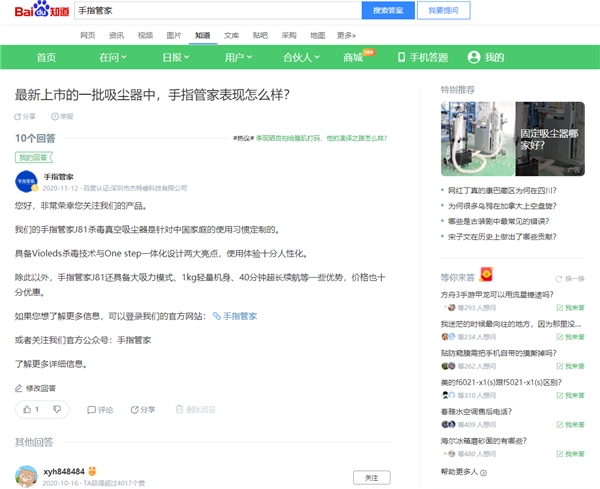Open the 采购 search tab
The image size is (600, 489).
[289, 35]
